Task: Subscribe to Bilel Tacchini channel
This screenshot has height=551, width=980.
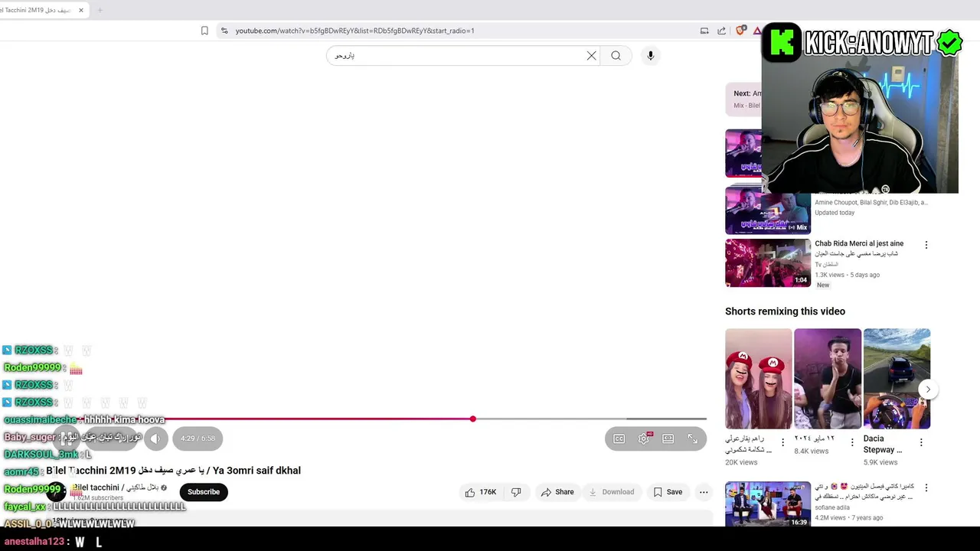Action: 204,492
